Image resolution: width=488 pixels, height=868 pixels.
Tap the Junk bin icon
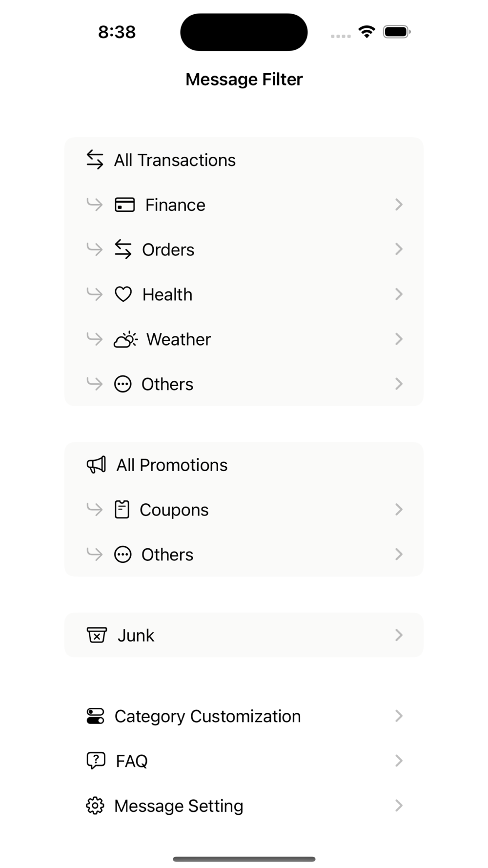[97, 635]
